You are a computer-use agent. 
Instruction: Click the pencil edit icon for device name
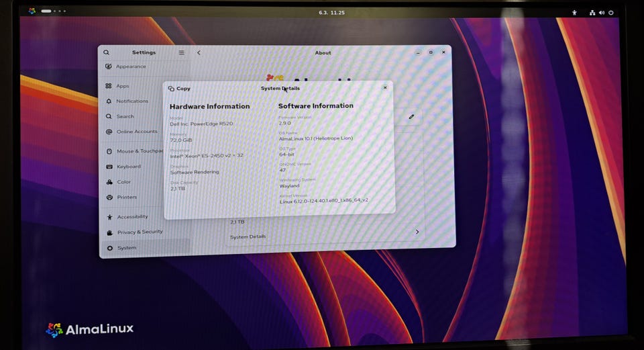click(x=411, y=117)
